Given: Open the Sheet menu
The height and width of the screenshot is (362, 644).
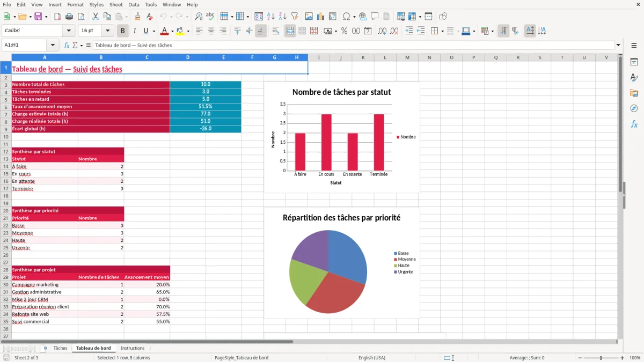Looking at the screenshot, I should tap(116, 4).
